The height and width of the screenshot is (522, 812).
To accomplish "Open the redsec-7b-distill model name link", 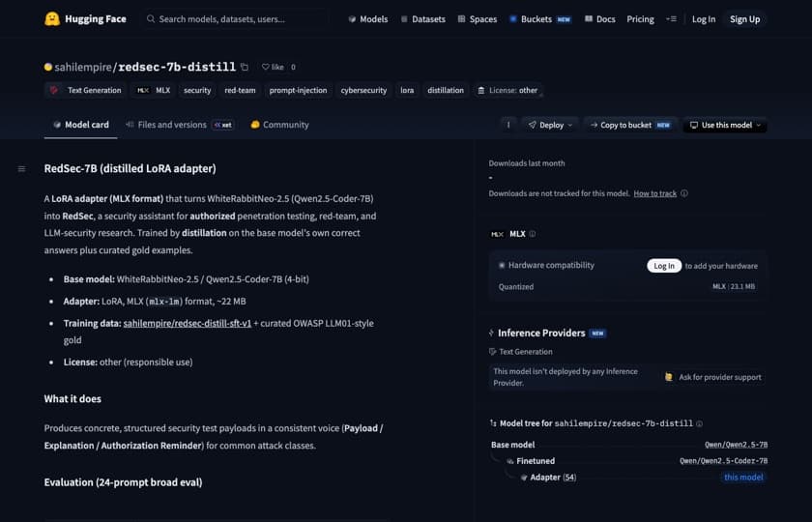I will coord(177,67).
